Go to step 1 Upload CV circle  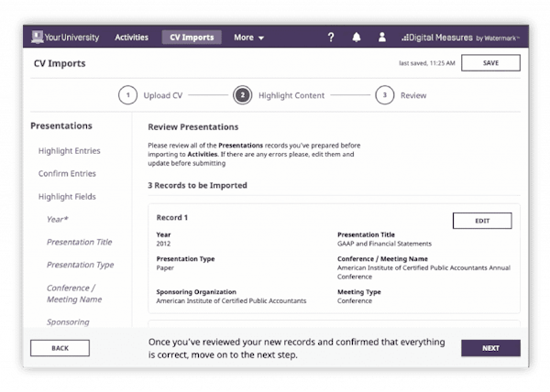point(127,95)
